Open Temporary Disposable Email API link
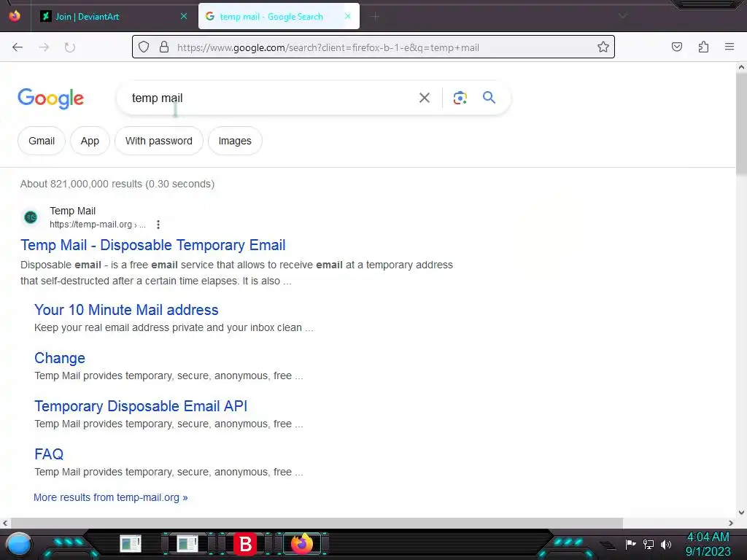The height and width of the screenshot is (560, 747). pyautogui.click(x=141, y=406)
